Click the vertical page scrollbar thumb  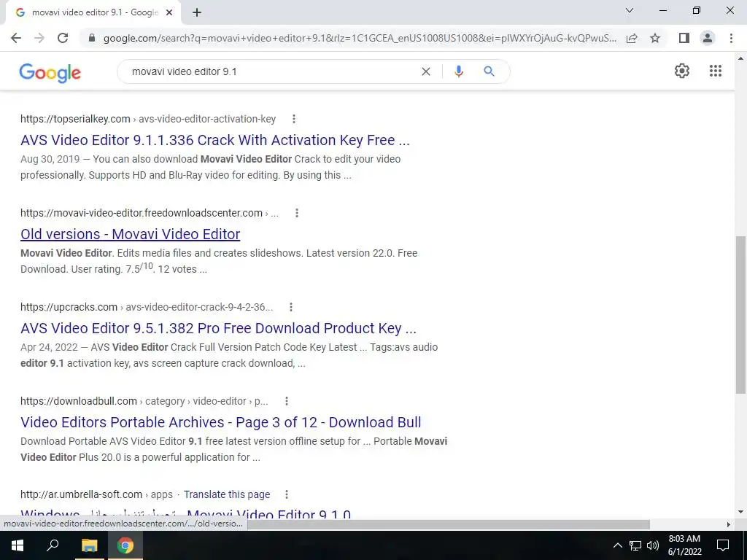coord(740,314)
